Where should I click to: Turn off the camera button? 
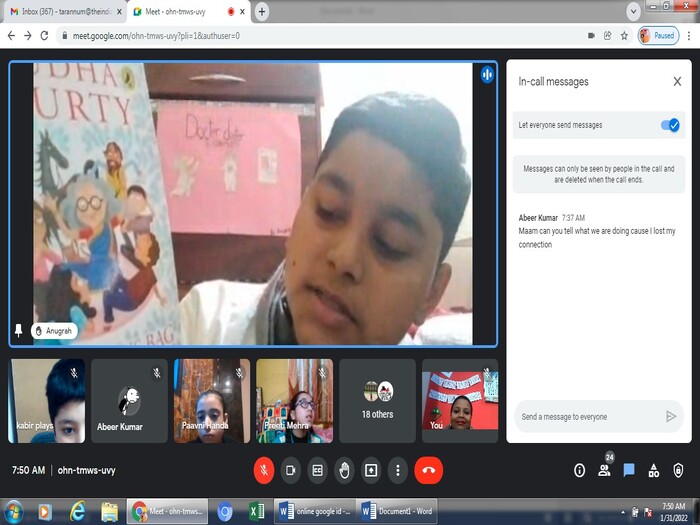291,470
